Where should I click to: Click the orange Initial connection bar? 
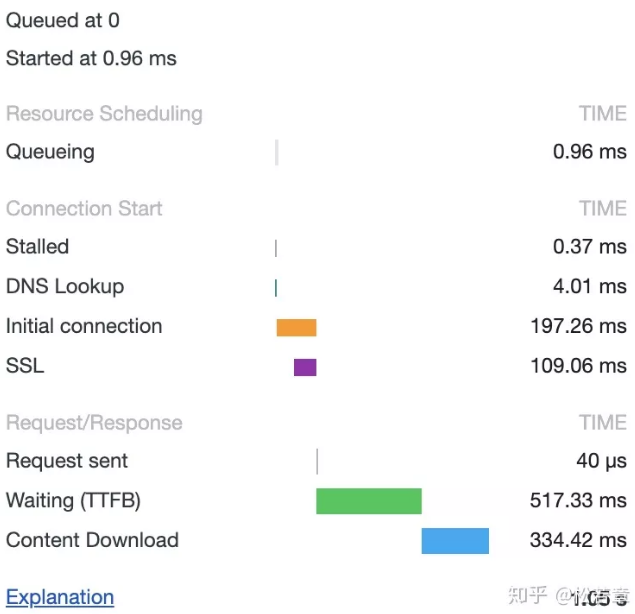[x=296, y=328]
